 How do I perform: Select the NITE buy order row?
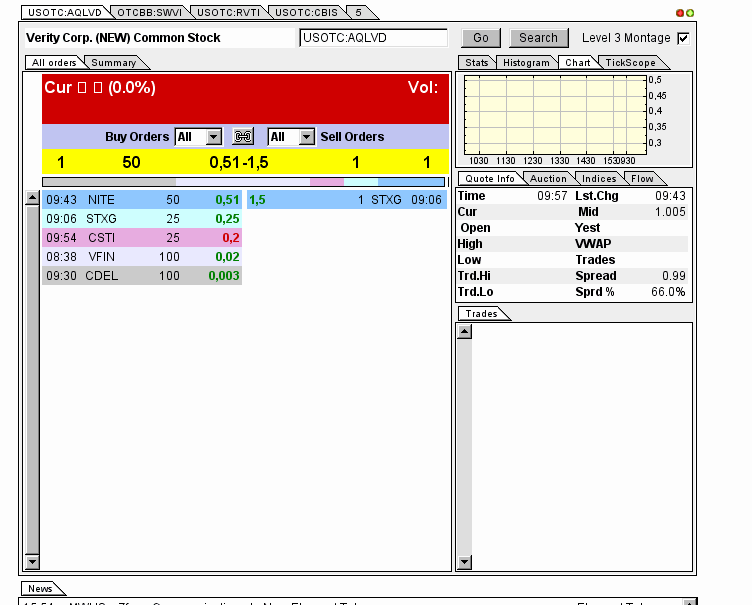(142, 200)
